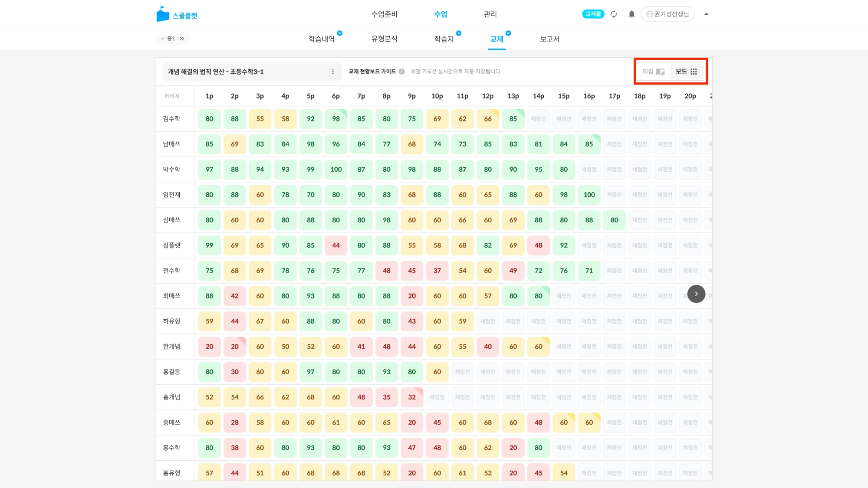868x488 pixels.
Task: Open the 보고서 tab
Action: tap(549, 39)
